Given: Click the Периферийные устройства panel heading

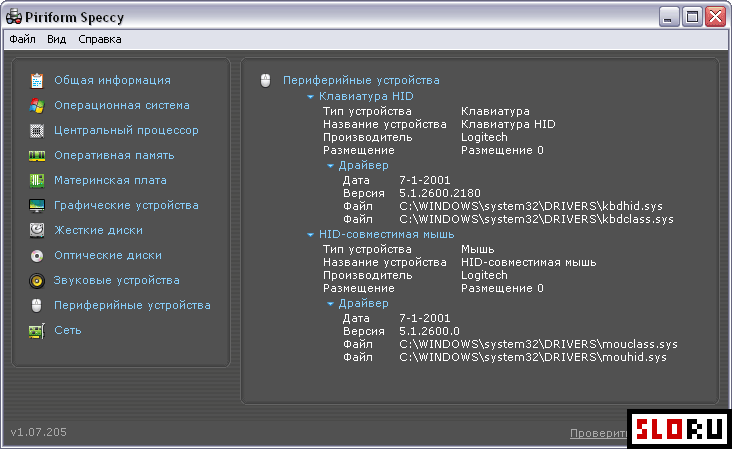Looking at the screenshot, I should point(361,80).
